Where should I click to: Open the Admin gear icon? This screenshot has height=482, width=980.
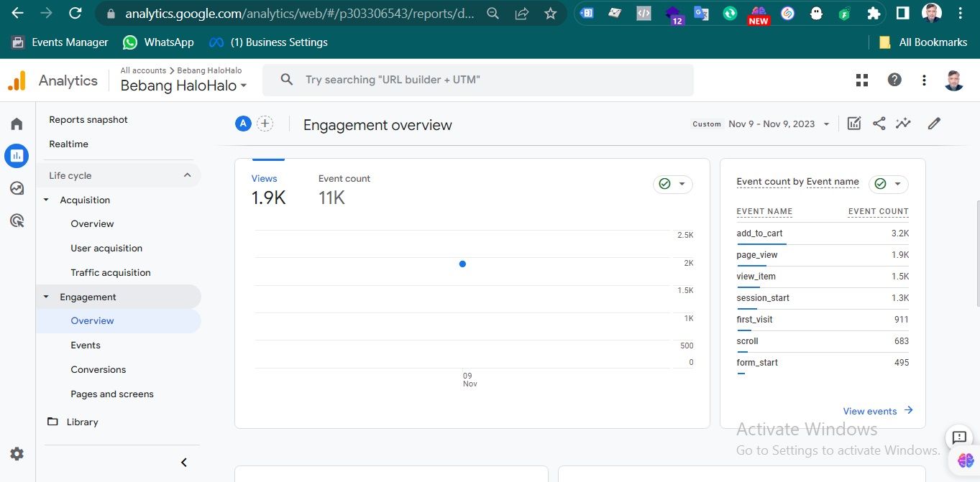pos(17,454)
